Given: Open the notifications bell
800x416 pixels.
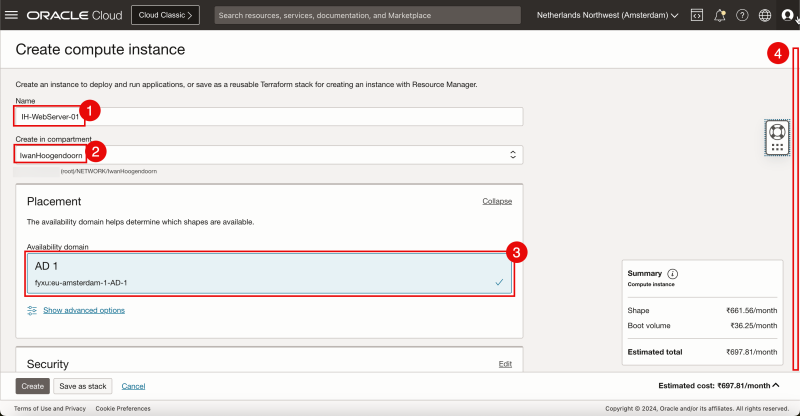Looking at the screenshot, I should [719, 15].
